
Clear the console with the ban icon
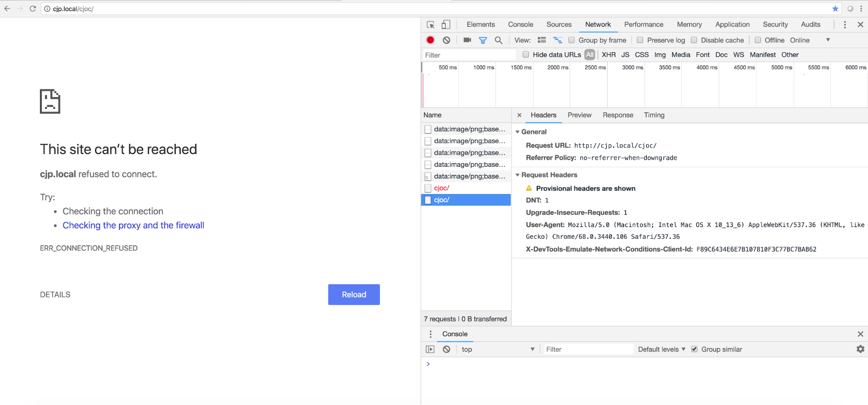[x=446, y=349]
